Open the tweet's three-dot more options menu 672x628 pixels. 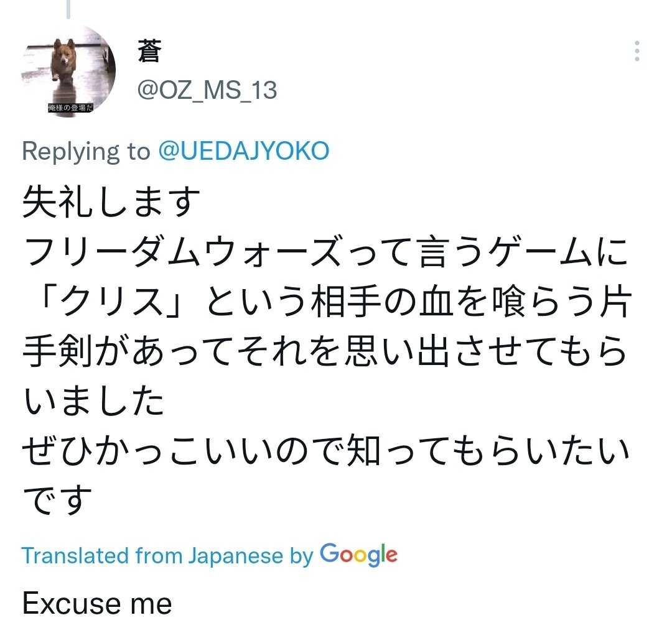pos(637,51)
